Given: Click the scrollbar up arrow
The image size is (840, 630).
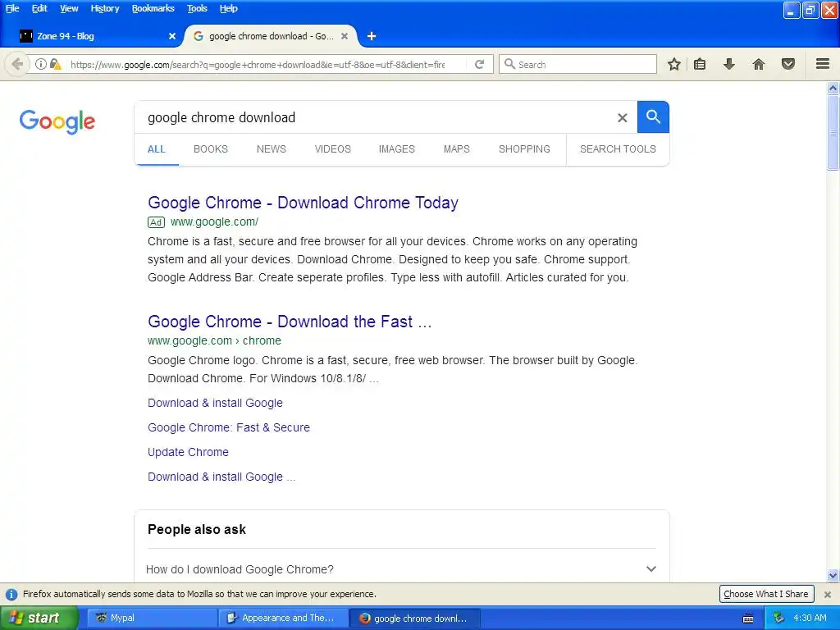Looking at the screenshot, I should 833,88.
